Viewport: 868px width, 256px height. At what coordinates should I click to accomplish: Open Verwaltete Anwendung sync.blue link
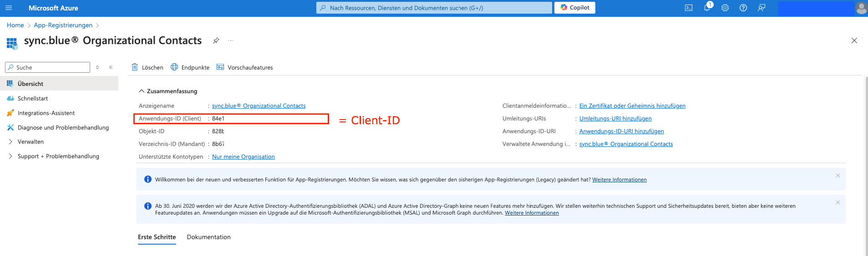626,144
